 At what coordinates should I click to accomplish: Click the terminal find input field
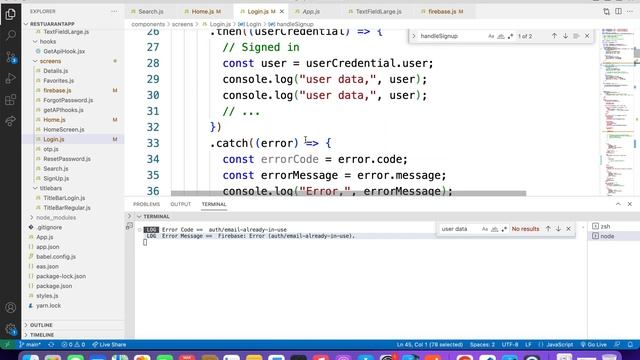pos(459,229)
